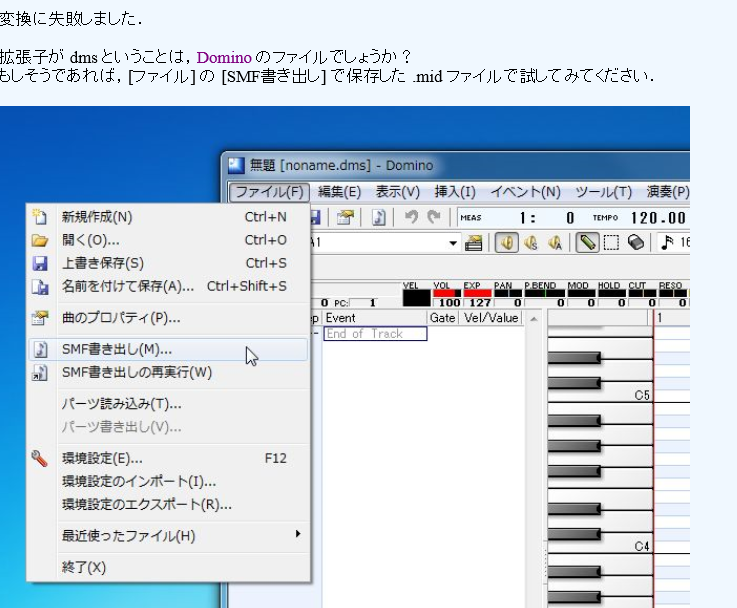Open the 演奏(P) menu
The height and width of the screenshot is (608, 737).
pos(667,192)
